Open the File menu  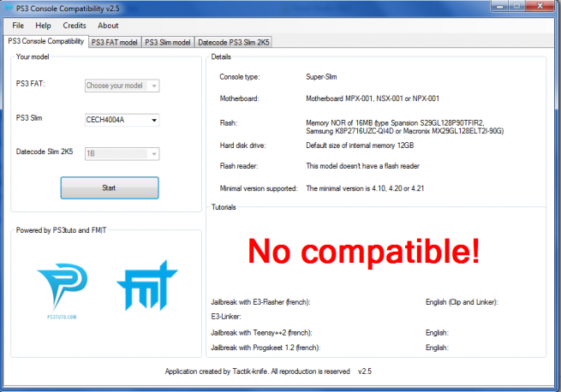(18, 26)
